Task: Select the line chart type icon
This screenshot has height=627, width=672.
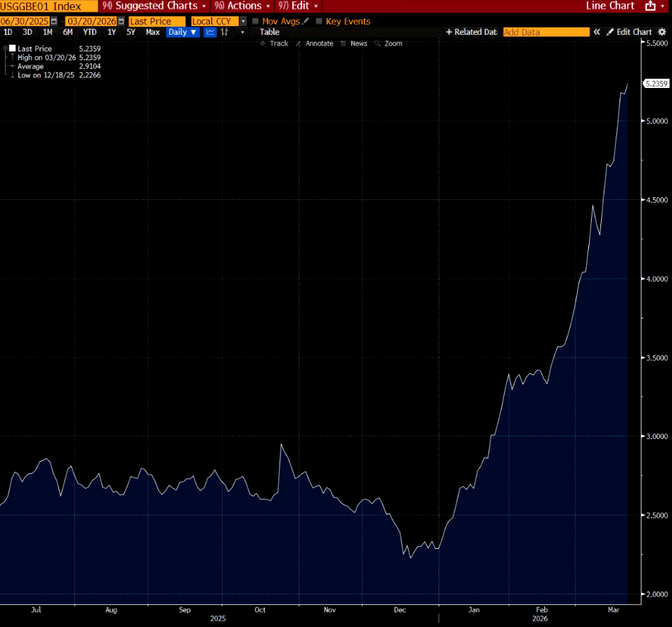Action: [211, 32]
